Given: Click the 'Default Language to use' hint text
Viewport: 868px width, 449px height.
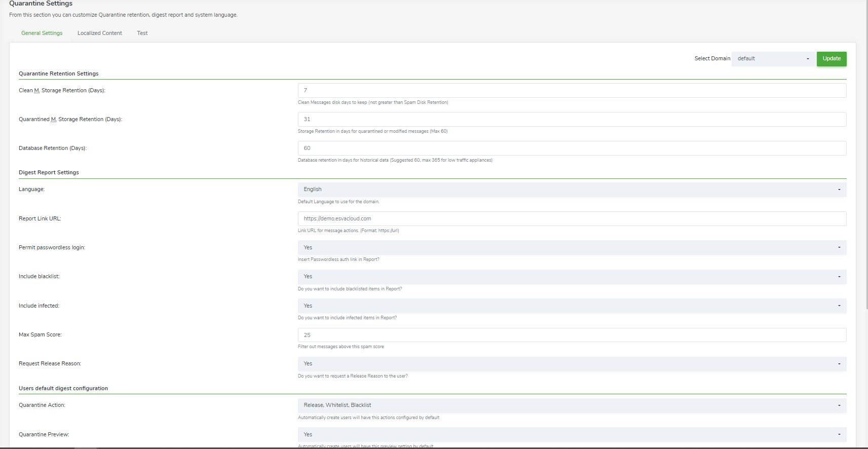Looking at the screenshot, I should click(x=338, y=202).
